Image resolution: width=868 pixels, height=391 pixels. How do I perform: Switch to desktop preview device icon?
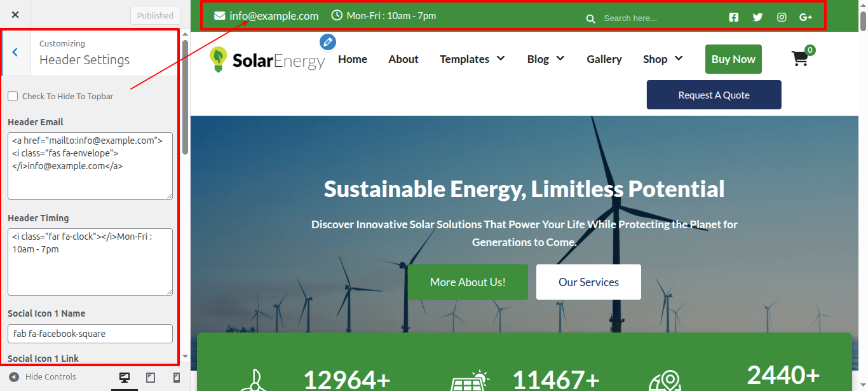tap(125, 378)
